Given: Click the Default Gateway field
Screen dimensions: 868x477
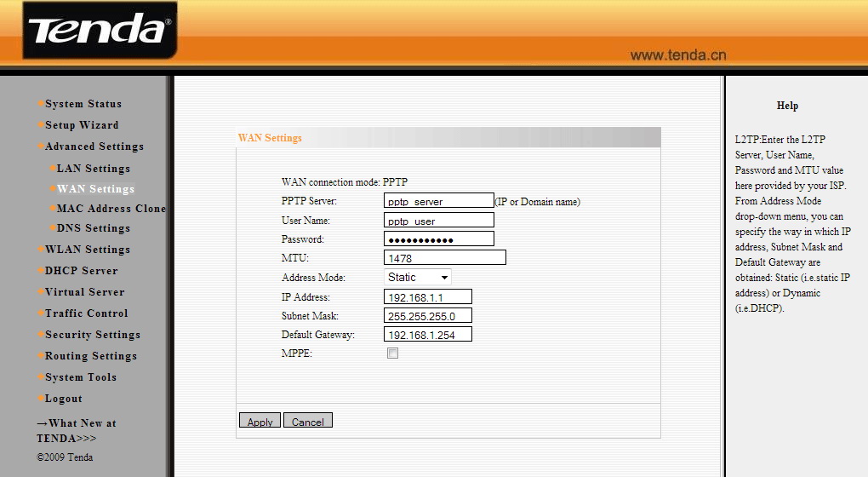Looking at the screenshot, I should point(427,335).
